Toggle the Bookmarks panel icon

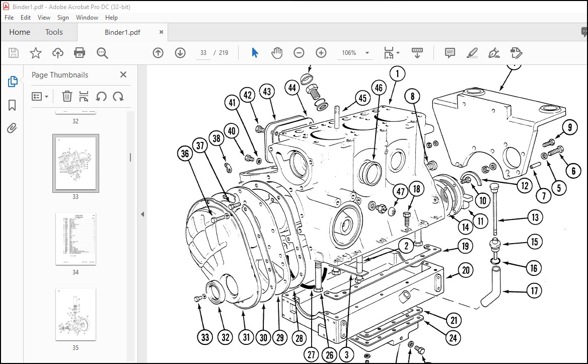coord(13,105)
